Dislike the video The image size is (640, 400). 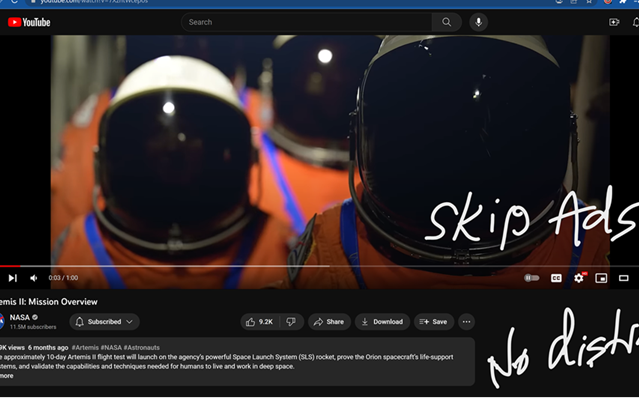pyautogui.click(x=291, y=322)
